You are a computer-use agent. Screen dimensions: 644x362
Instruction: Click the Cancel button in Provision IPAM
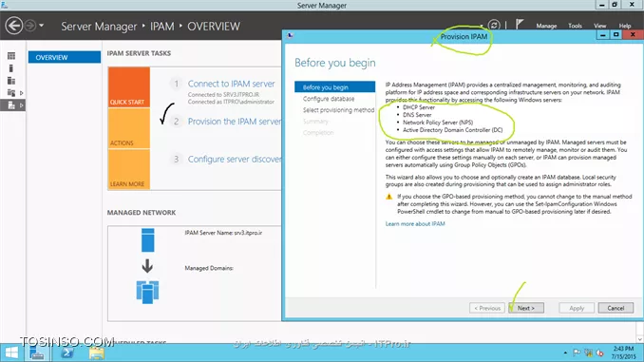click(x=616, y=308)
